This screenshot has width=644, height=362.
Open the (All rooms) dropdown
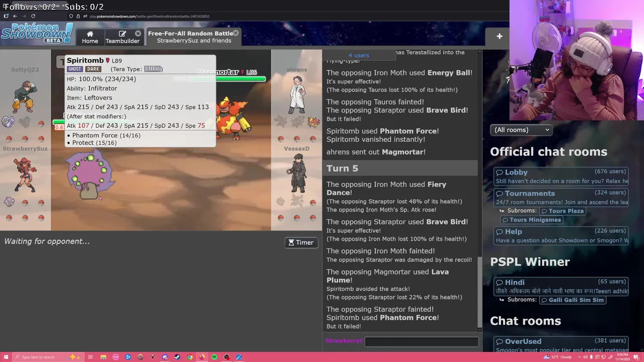coord(521,130)
